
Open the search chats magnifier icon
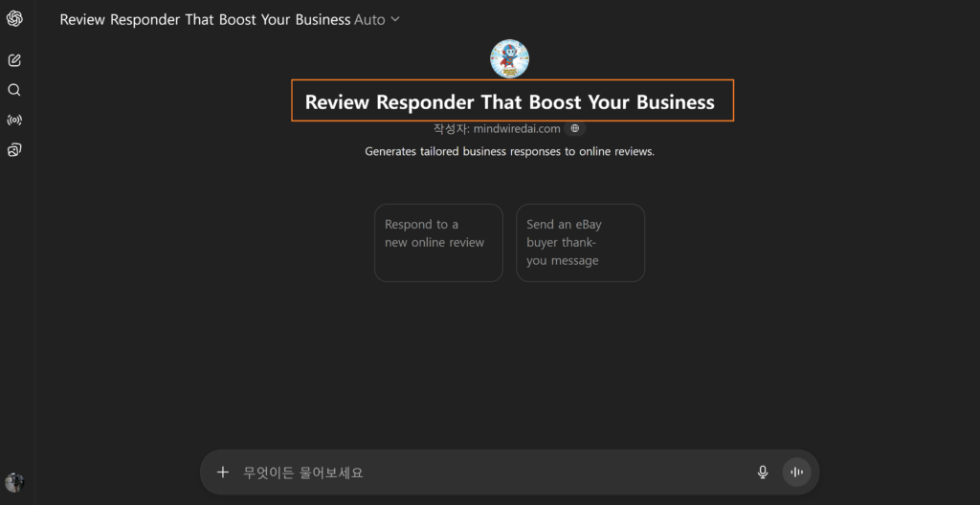tap(14, 90)
